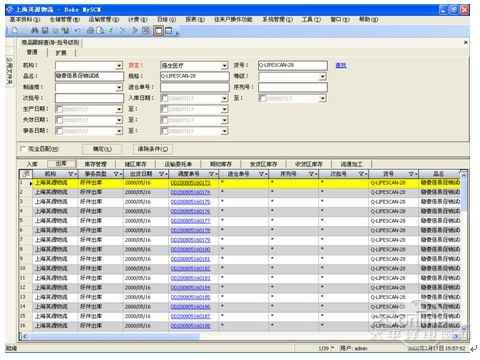Screen dimensions: 480x360
Task: Click the binoculars search toolbar icon
Action: coord(34,31)
